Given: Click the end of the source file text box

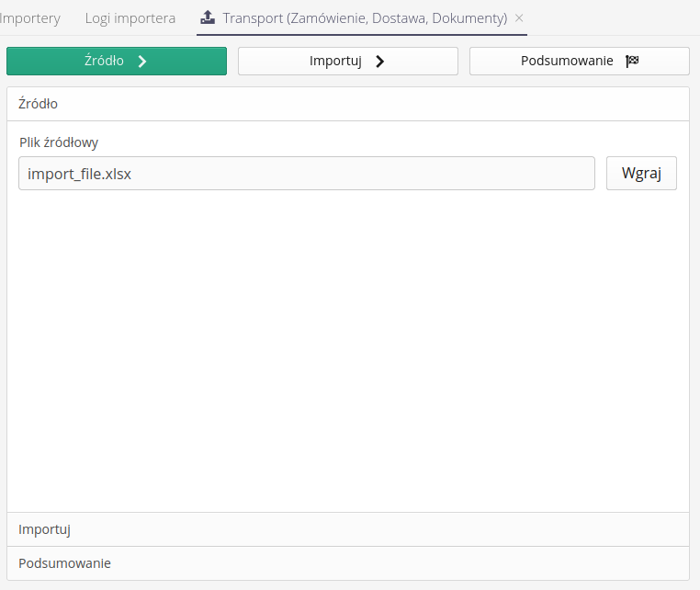Looking at the screenshot, I should (x=579, y=173).
